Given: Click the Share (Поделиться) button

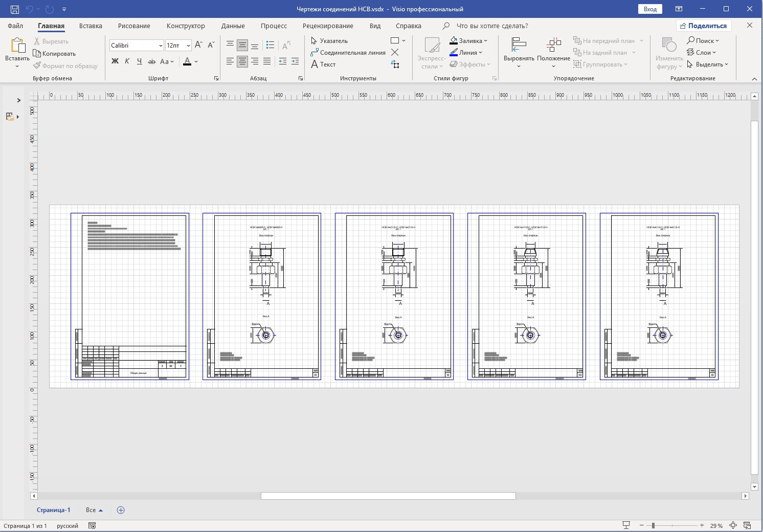Looking at the screenshot, I should pos(703,26).
